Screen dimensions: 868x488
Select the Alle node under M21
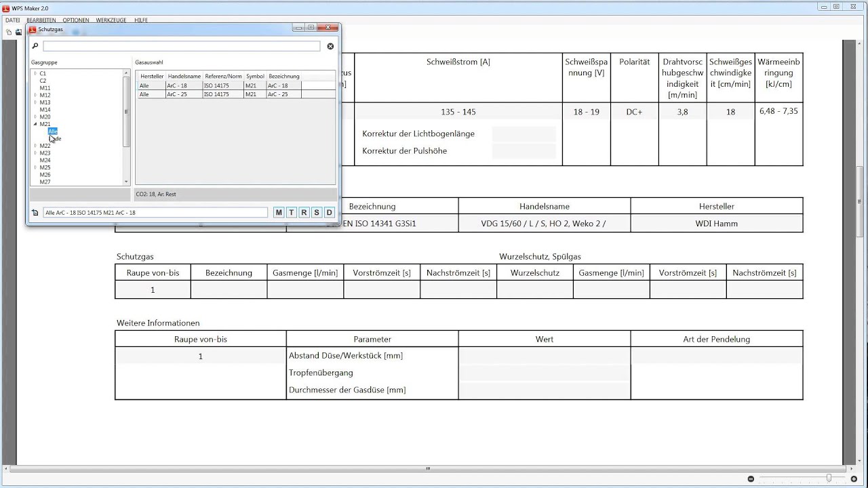(53, 131)
